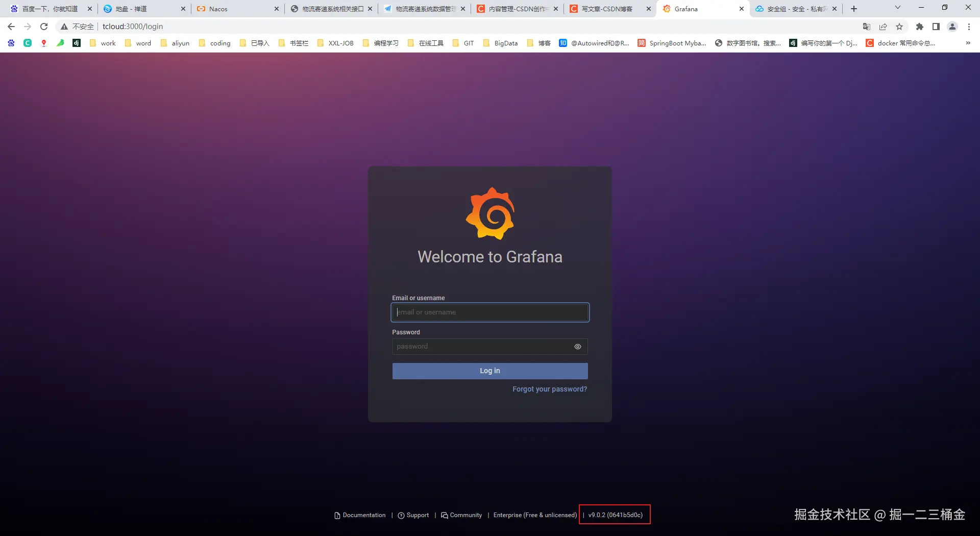Expand the 博客 bookmark folder
980x536 pixels.
pos(538,43)
